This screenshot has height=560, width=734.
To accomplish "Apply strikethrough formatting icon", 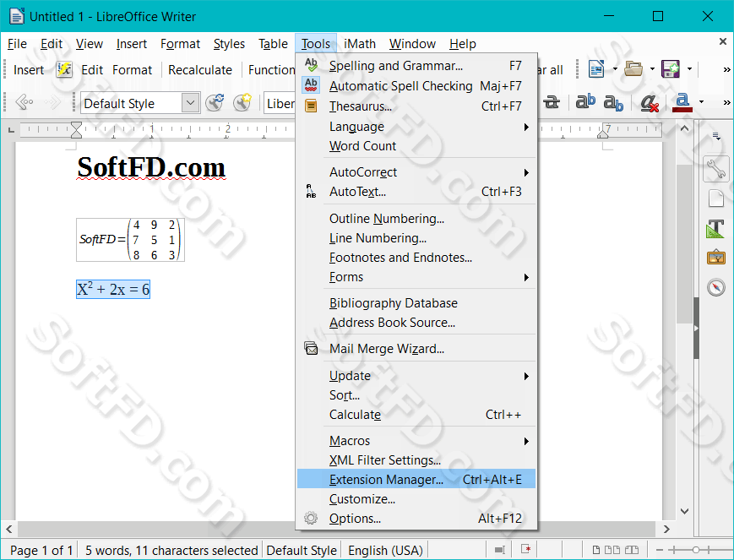I will [x=552, y=102].
